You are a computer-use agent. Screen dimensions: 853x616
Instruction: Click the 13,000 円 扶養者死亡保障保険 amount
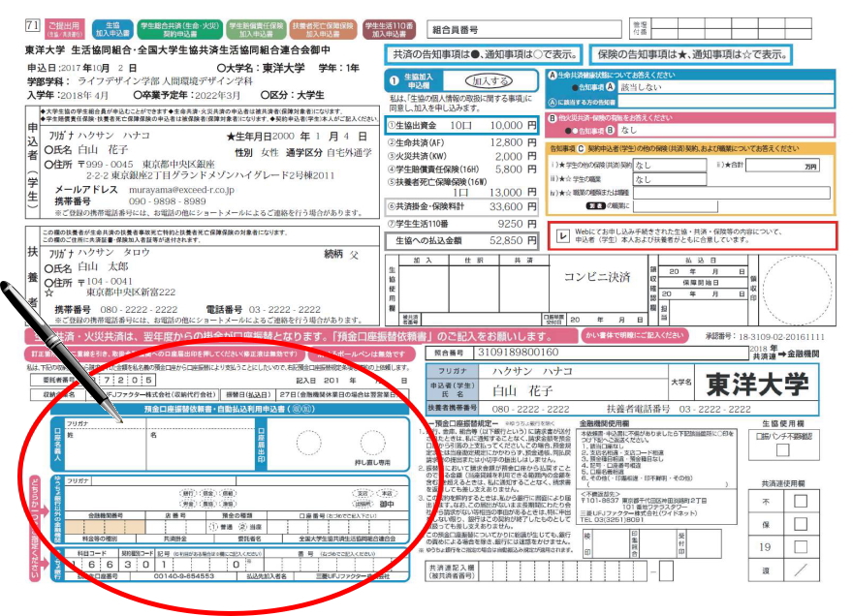point(513,193)
